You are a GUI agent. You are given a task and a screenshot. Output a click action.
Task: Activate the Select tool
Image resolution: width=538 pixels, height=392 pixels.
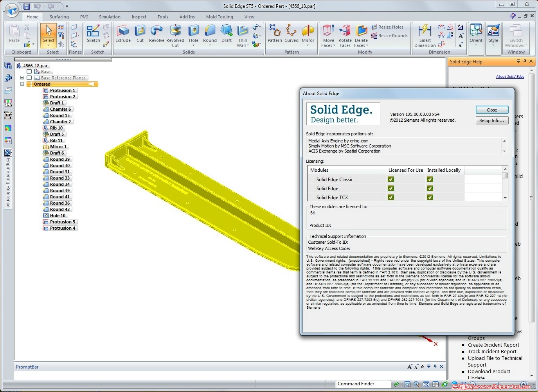click(49, 34)
